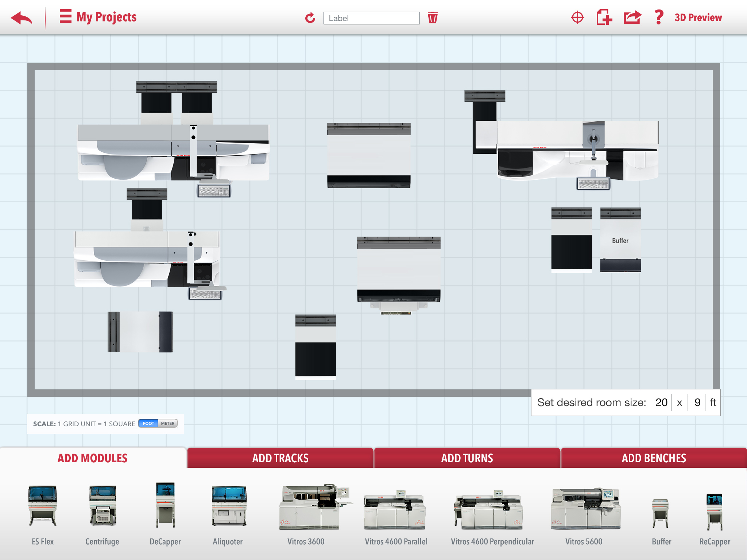Switch scale unit to FOOT

[148, 423]
